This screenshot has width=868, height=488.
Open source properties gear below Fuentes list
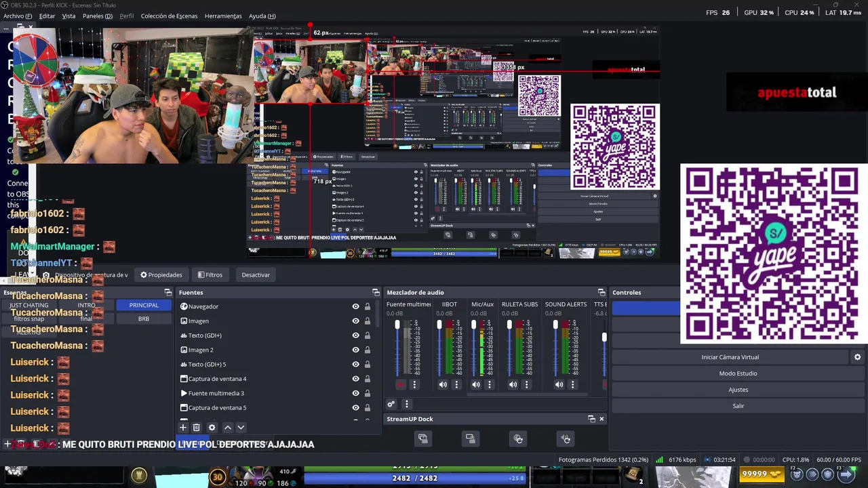pos(212,428)
